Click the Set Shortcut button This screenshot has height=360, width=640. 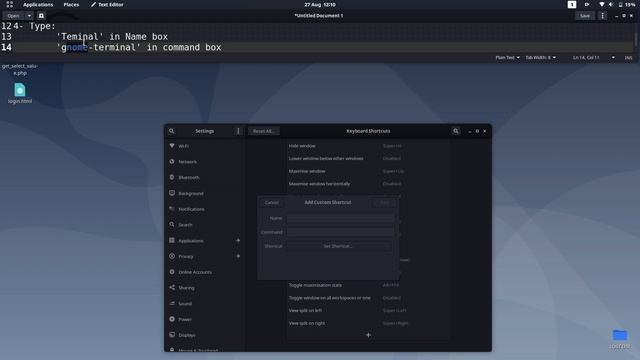[x=338, y=246]
